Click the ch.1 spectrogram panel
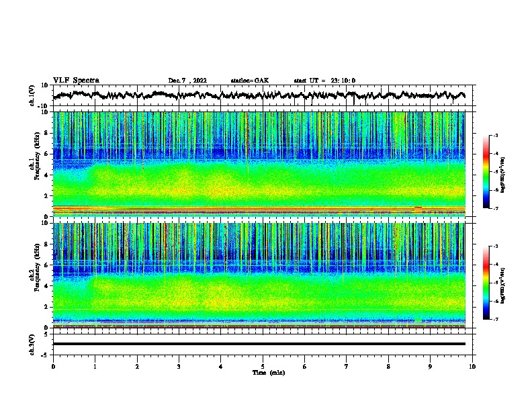The height and width of the screenshot is (411, 532). [x=259, y=164]
